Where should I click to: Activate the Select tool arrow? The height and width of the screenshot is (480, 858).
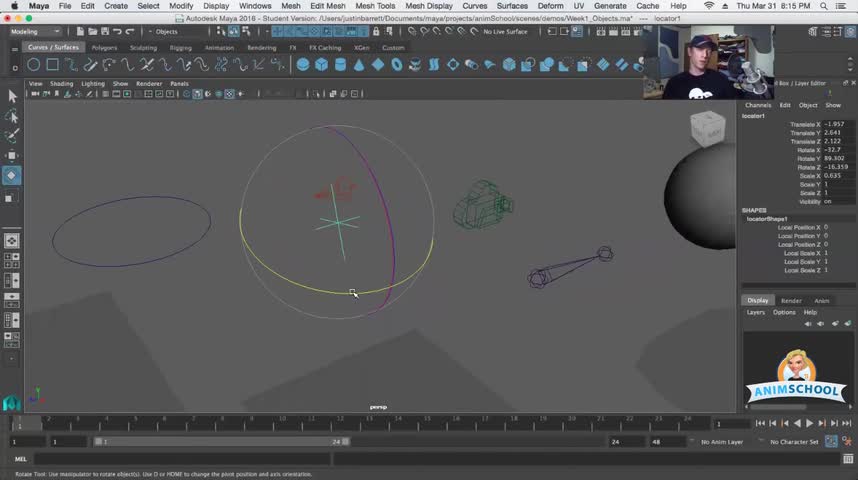tap(12, 96)
